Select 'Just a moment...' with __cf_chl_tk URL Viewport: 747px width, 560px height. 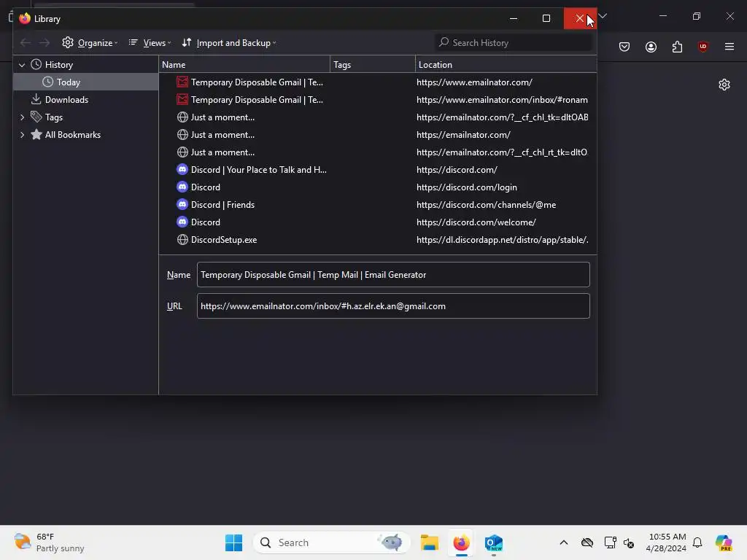pos(378,117)
